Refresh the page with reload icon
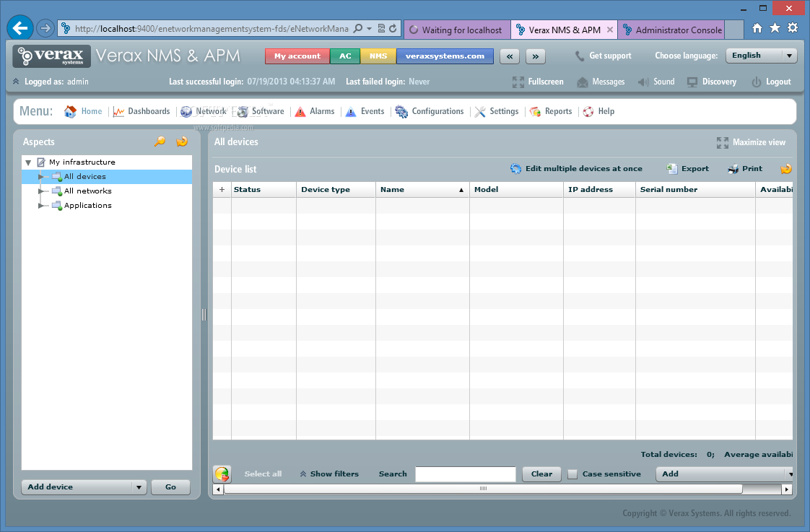The image size is (810, 532). coord(393,28)
